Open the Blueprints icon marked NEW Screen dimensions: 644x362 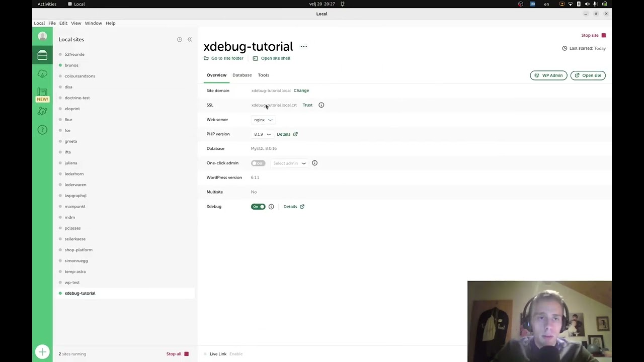pos(42,94)
